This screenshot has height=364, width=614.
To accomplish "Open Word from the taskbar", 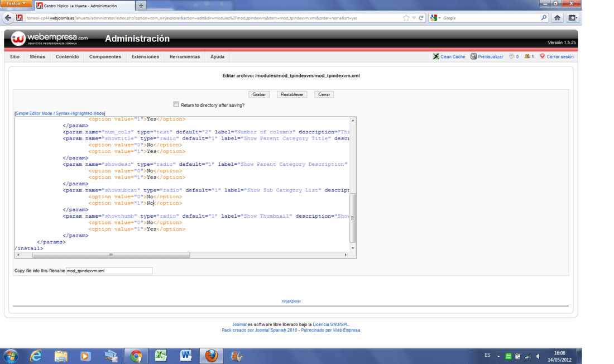I will point(186,356).
